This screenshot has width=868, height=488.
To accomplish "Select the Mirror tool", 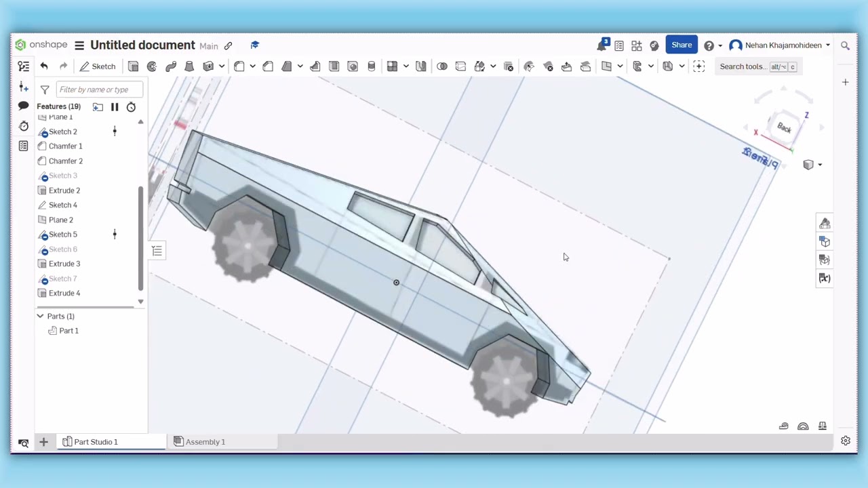I will (x=421, y=66).
